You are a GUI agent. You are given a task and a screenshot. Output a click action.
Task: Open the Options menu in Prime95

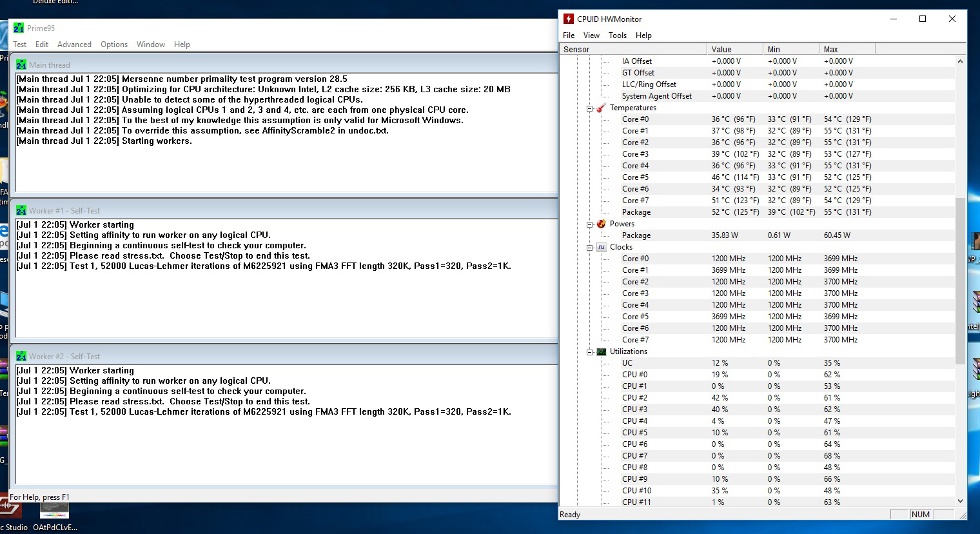coord(114,44)
